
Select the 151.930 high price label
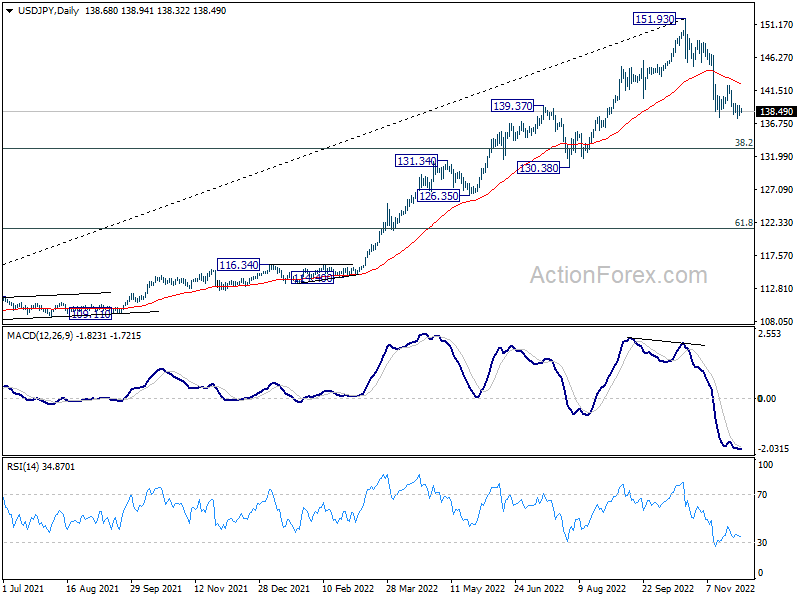point(655,19)
